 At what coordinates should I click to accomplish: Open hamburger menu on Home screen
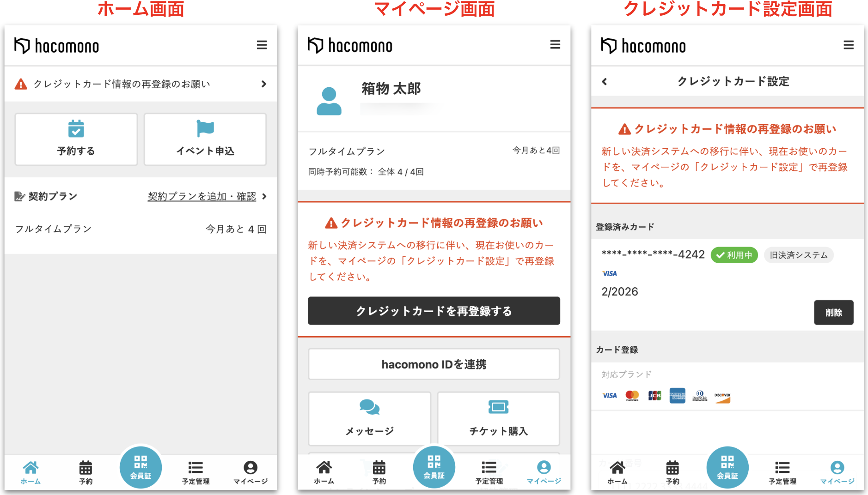click(262, 45)
